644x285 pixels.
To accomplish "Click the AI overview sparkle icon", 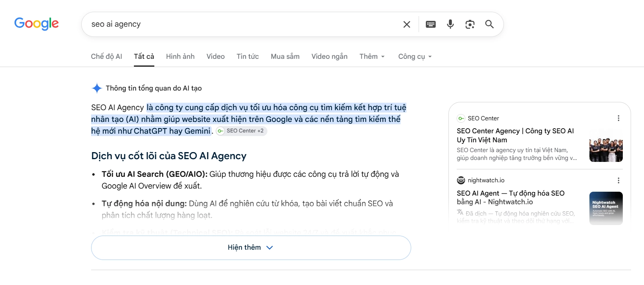I will tap(97, 88).
